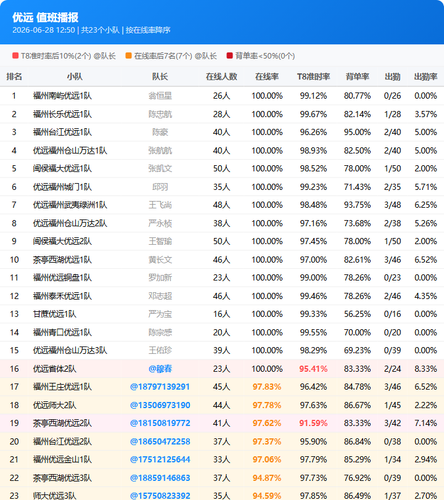Image resolution: width=444 pixels, height=500 pixels.
Task: Click the timestamp 2026-06-28 12:50 in the header
Action: pyautogui.click(x=44, y=30)
